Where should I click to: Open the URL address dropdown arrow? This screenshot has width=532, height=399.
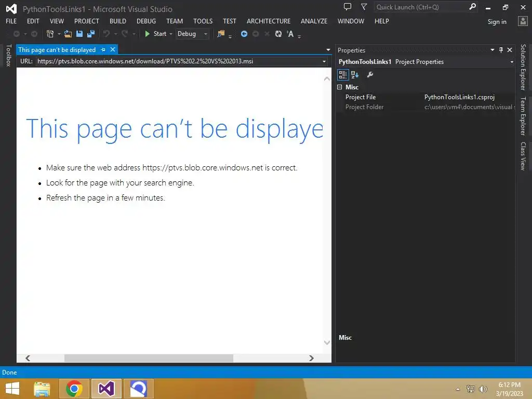[324, 61]
